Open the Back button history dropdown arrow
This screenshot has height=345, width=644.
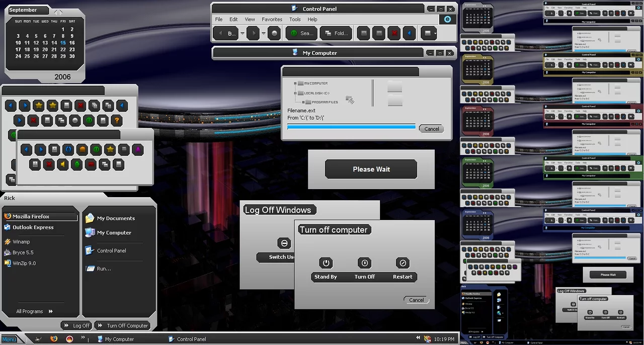[x=243, y=34]
